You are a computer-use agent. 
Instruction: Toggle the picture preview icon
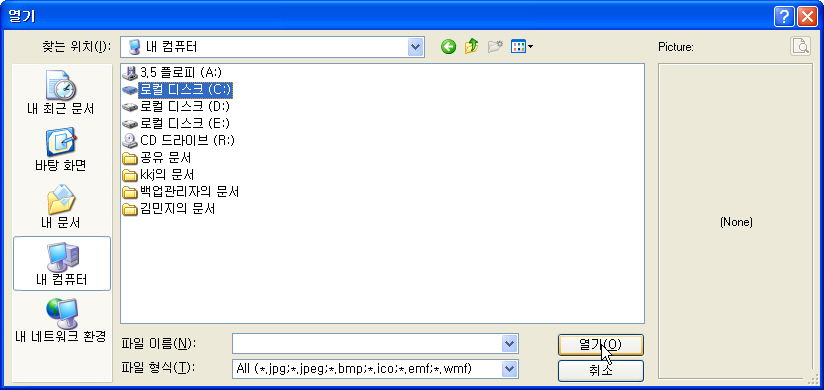click(x=800, y=47)
